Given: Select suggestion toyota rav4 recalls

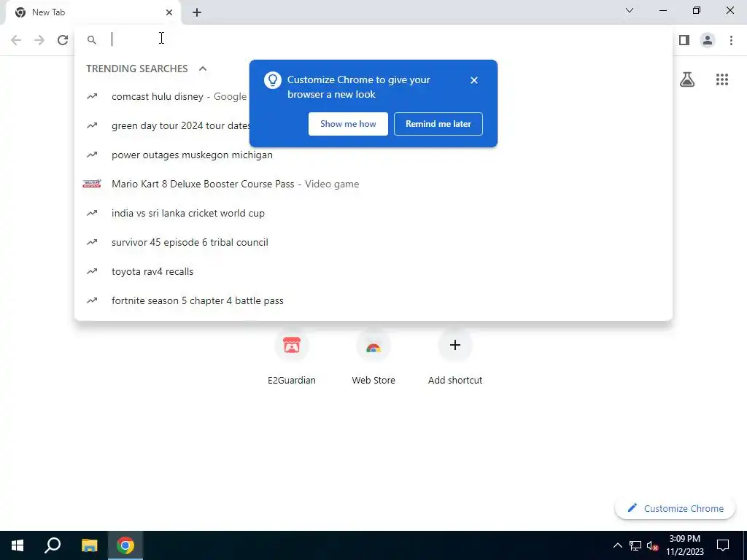Looking at the screenshot, I should click(373, 271).
